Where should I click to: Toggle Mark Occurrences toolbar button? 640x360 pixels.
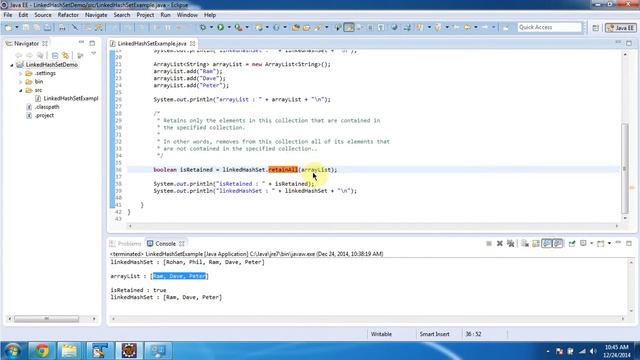349,27
